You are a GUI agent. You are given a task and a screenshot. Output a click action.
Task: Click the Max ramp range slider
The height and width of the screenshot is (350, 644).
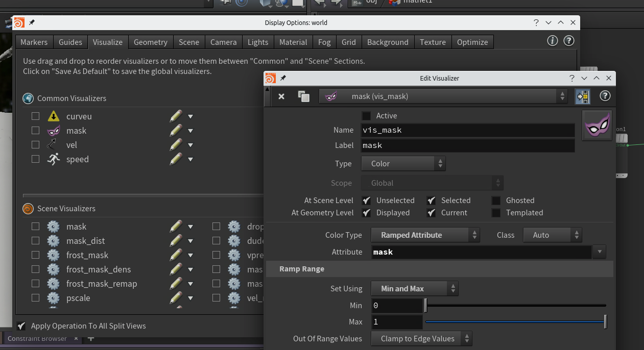[x=515, y=322]
